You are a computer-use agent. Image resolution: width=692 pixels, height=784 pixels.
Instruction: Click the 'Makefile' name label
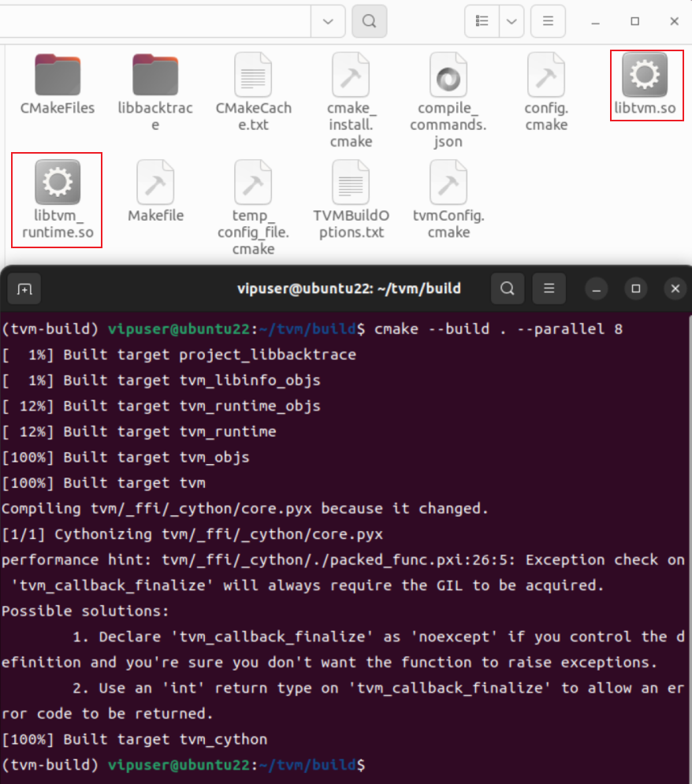coord(155,215)
